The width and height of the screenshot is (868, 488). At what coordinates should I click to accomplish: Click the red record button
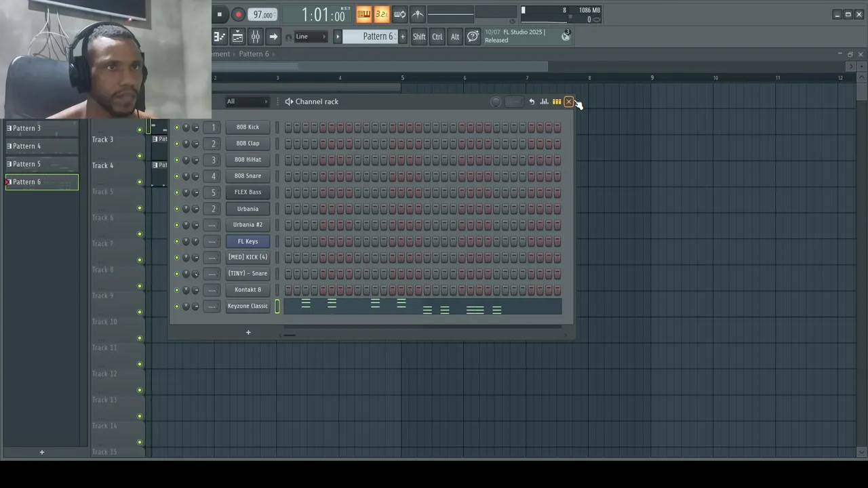pyautogui.click(x=238, y=14)
